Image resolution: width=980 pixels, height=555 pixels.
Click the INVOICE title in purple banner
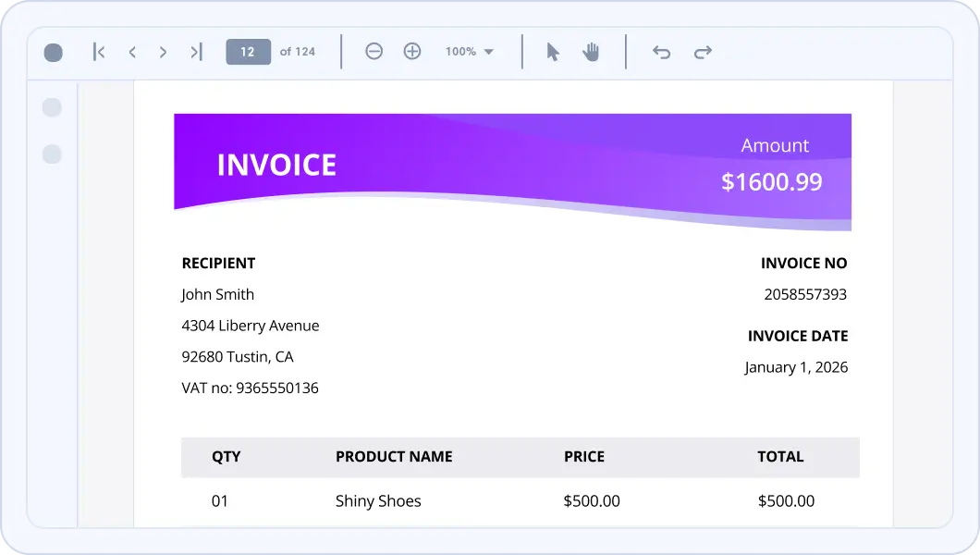(x=276, y=166)
